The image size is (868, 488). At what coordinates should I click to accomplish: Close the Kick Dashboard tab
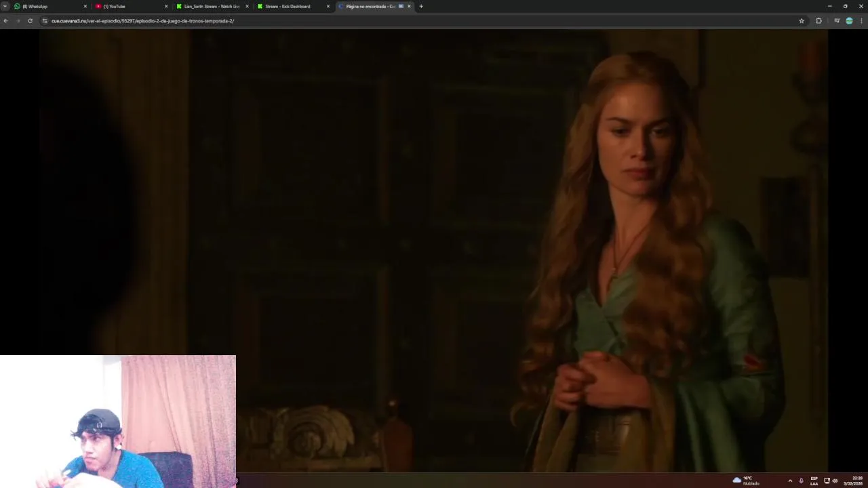[x=328, y=6]
